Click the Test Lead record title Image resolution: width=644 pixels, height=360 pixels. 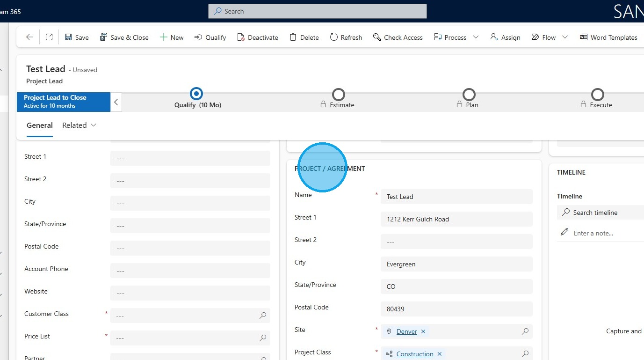pyautogui.click(x=46, y=69)
